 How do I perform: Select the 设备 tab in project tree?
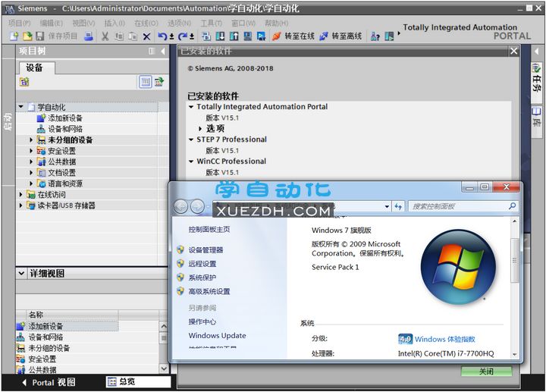pyautogui.click(x=36, y=67)
